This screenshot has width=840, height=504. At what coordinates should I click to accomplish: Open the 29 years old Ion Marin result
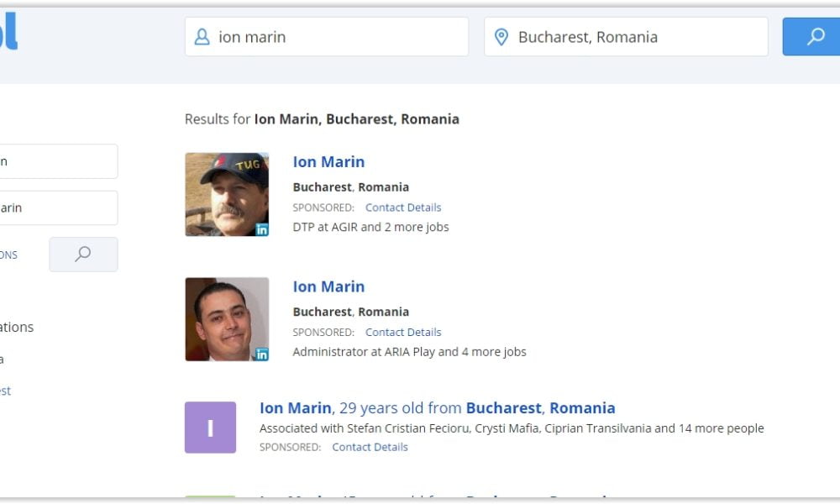tap(295, 408)
